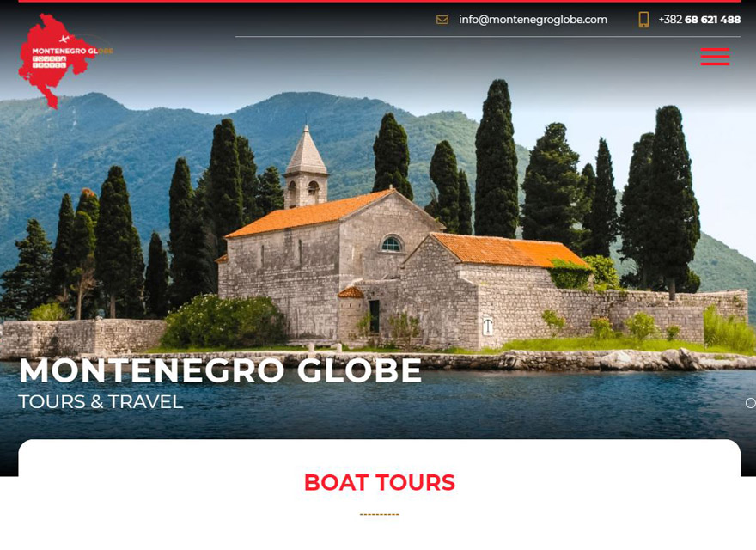Select the hero slider pagination dot
The image size is (756, 550).
tap(751, 403)
